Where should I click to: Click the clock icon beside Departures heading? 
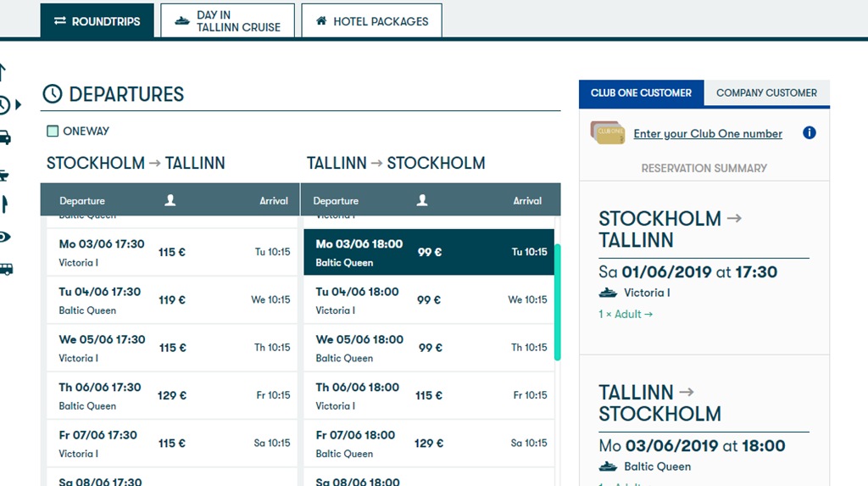(53, 93)
